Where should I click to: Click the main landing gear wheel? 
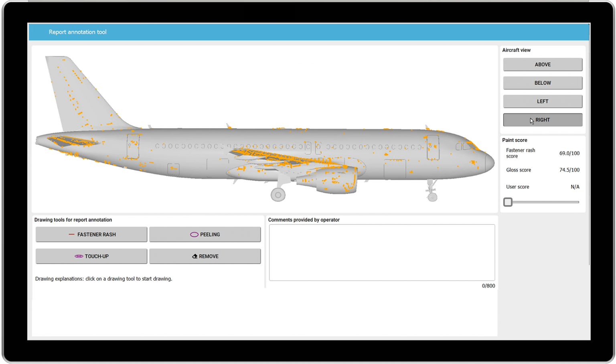tap(278, 195)
